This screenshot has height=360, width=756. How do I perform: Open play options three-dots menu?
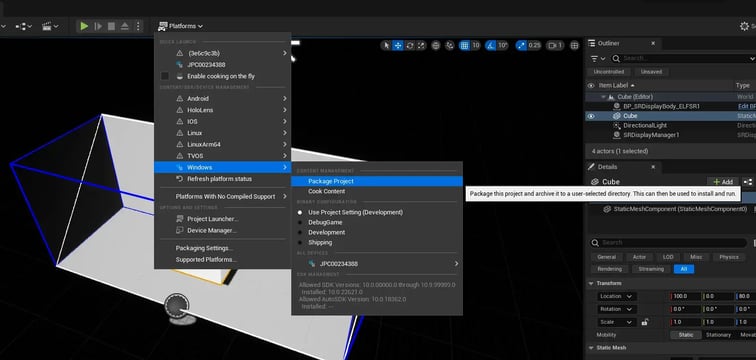point(138,26)
